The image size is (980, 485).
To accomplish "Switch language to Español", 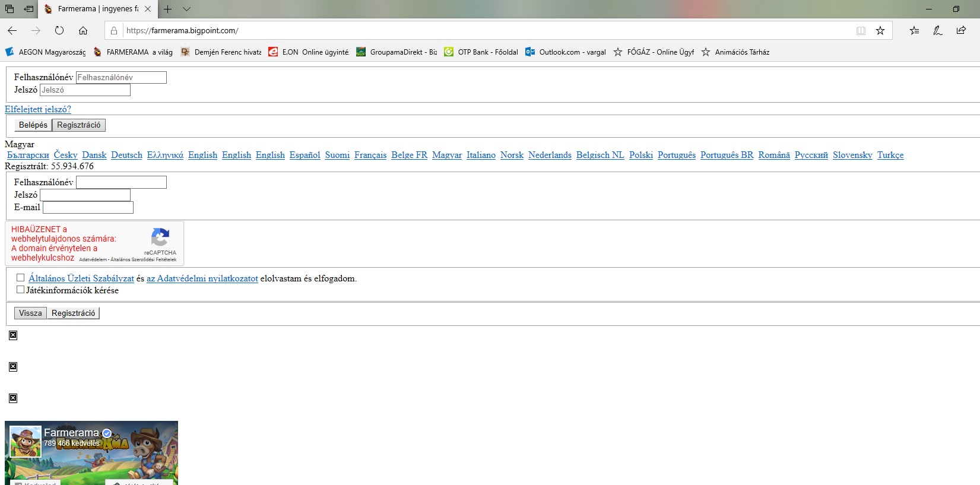I will pos(305,155).
